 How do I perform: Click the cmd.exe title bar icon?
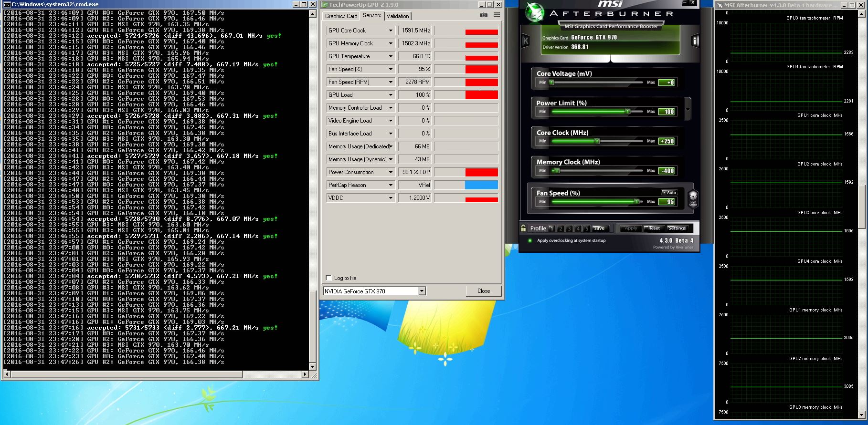7,4
